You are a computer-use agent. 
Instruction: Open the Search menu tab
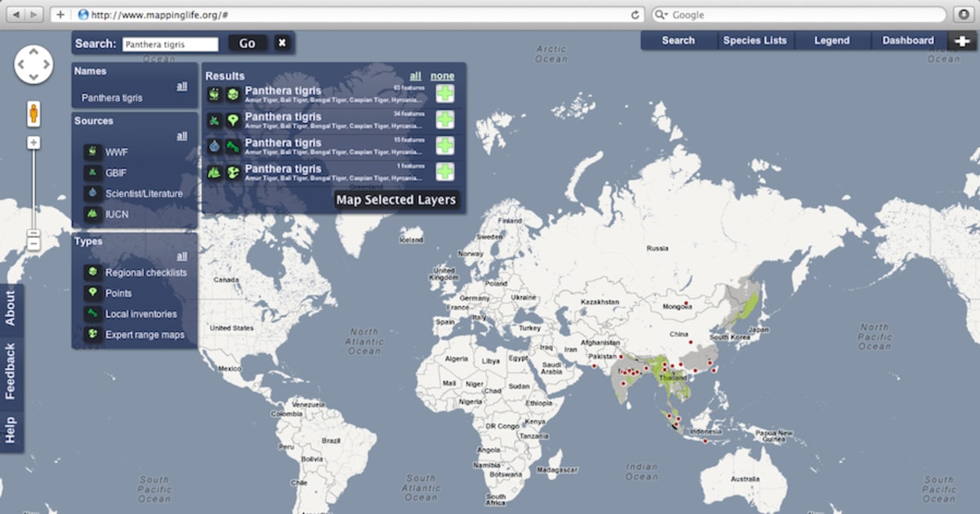[x=679, y=41]
